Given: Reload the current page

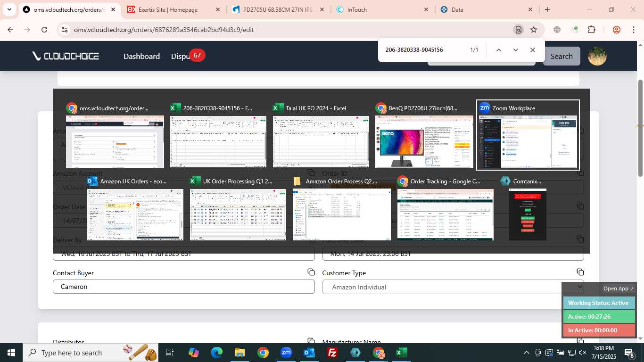Looking at the screenshot, I should [x=44, y=30].
